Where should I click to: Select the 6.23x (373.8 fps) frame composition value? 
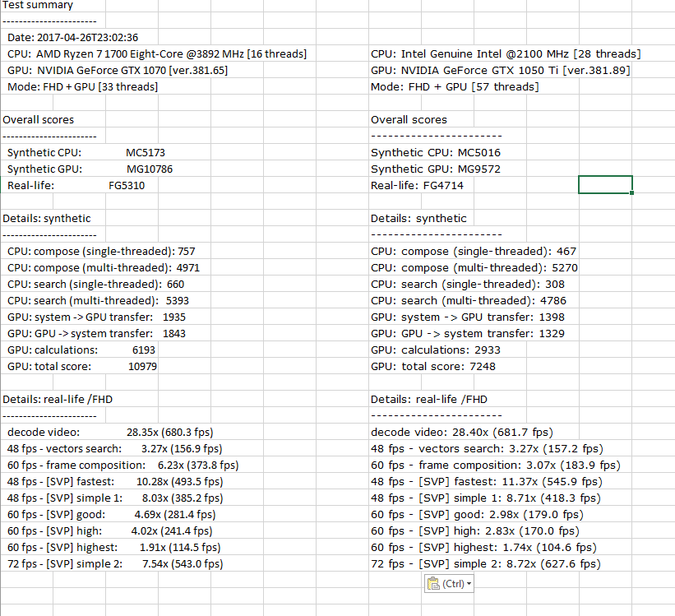point(198,465)
